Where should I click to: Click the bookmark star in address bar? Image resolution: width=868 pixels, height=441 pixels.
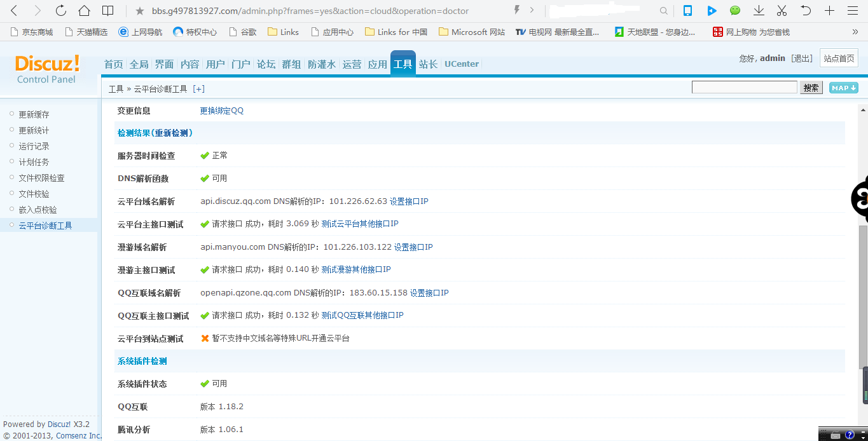tap(139, 11)
